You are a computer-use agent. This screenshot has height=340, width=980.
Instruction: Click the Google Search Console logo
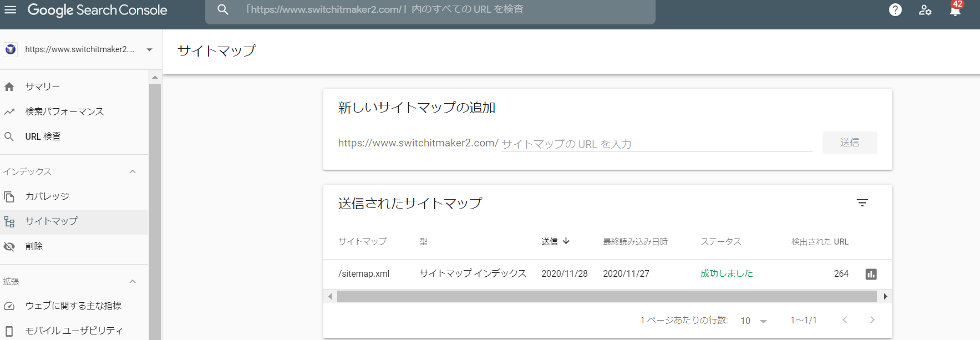point(97,10)
